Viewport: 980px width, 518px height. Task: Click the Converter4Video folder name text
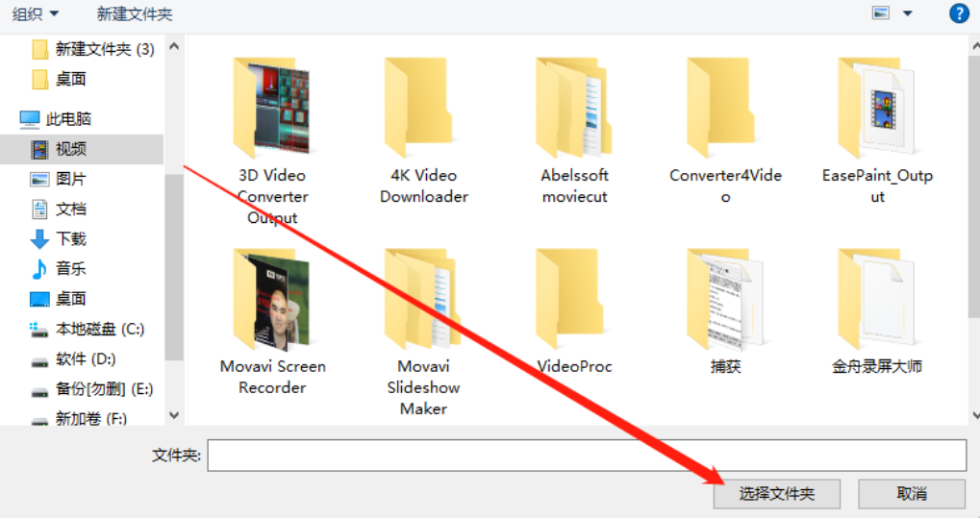726,185
